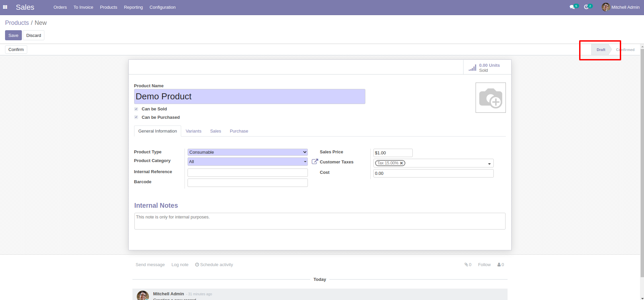
Task: Click the Internal Notes text area
Action: tap(320, 221)
